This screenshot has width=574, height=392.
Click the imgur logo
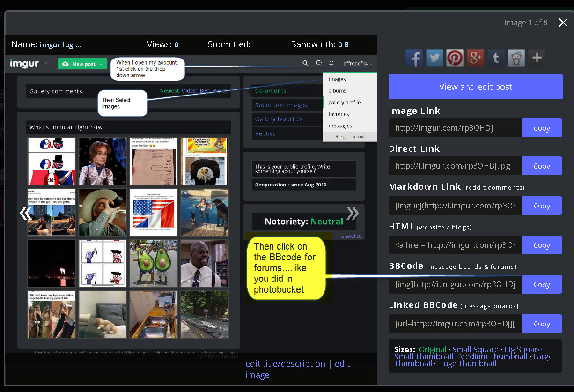(x=24, y=63)
